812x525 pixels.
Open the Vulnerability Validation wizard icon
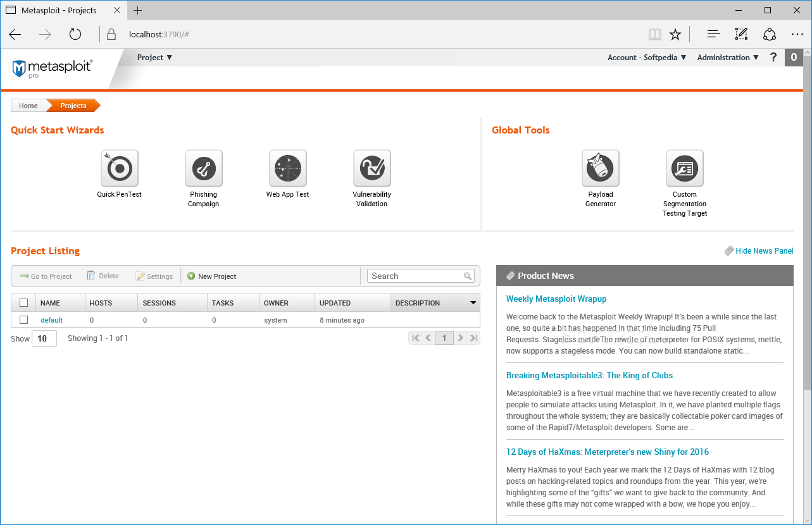coord(372,168)
